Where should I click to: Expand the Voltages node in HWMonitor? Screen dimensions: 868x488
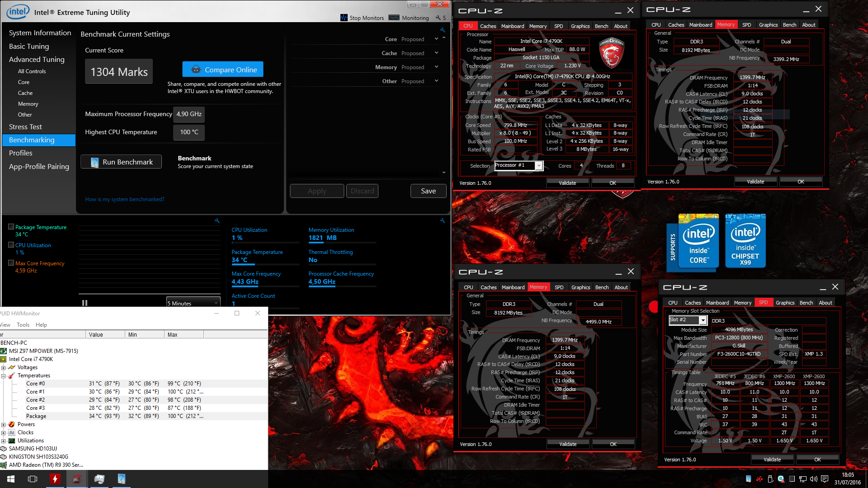pos(3,368)
